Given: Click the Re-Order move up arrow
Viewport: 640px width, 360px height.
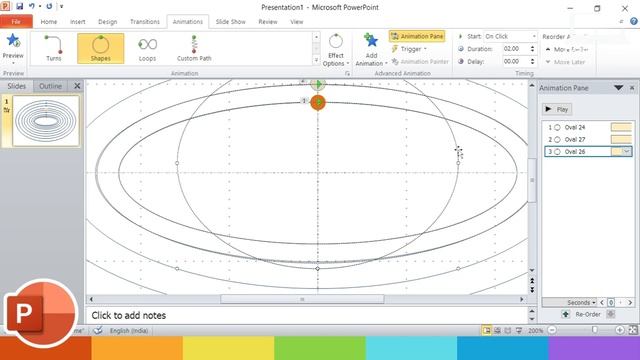Looking at the screenshot, I should click(565, 314).
